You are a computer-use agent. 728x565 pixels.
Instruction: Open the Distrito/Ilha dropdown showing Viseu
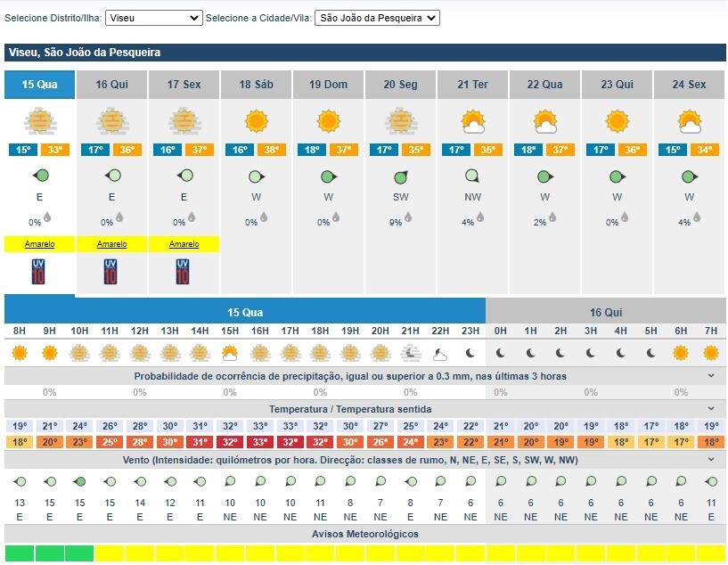pos(154,18)
